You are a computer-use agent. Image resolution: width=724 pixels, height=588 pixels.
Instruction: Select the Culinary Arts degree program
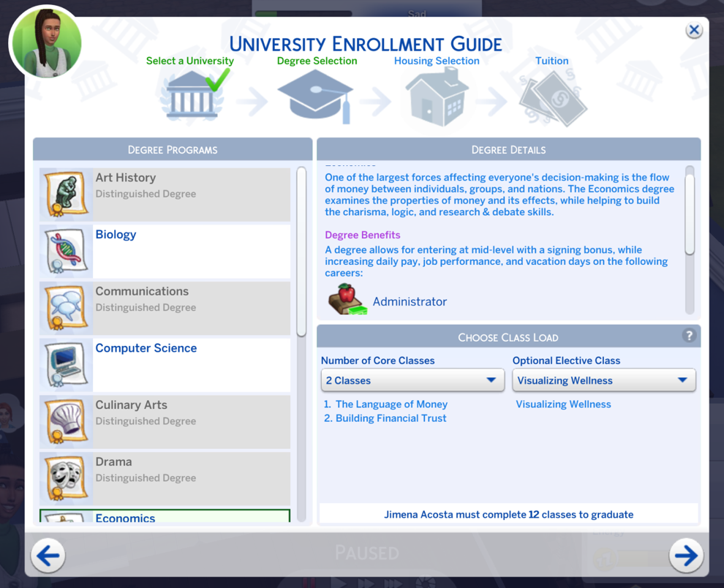click(165, 422)
